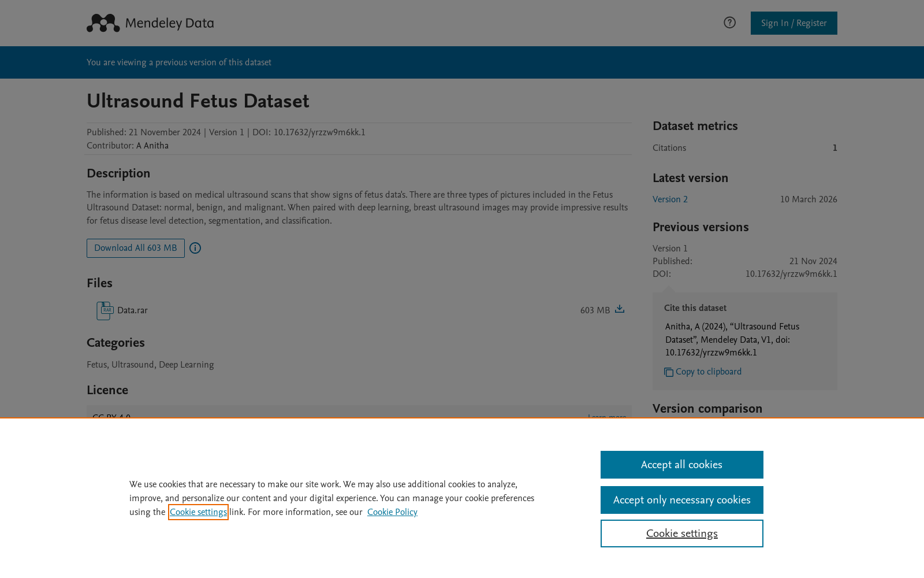
Task: Open the Cookie settings button
Action: coord(682,533)
